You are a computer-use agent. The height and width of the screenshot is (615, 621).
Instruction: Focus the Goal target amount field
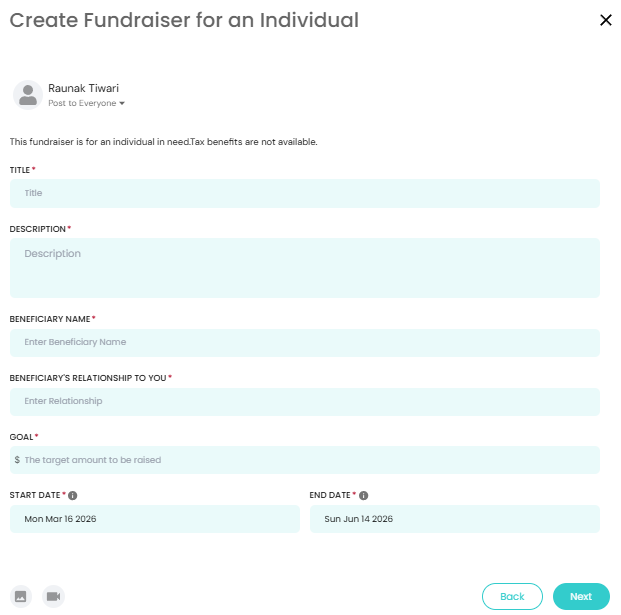[310, 460]
